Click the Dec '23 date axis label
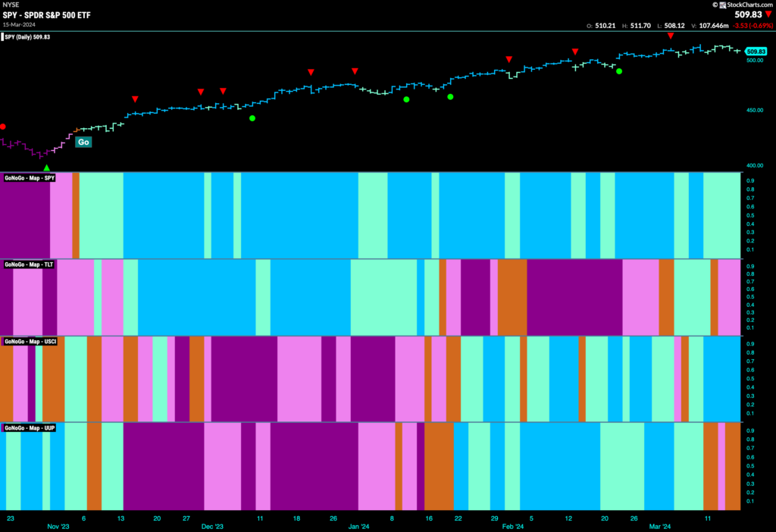 (x=212, y=527)
